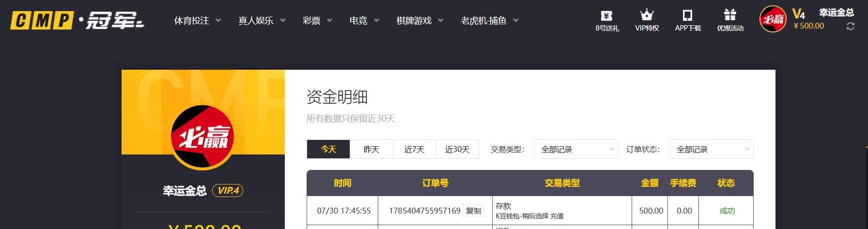
Task: Click the 状态 column header
Action: (726, 183)
